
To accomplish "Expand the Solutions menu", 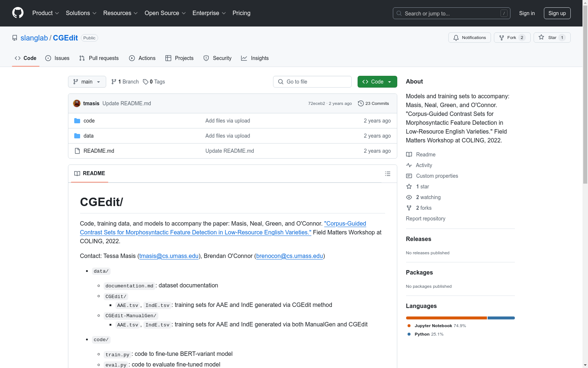I will pyautogui.click(x=81, y=13).
